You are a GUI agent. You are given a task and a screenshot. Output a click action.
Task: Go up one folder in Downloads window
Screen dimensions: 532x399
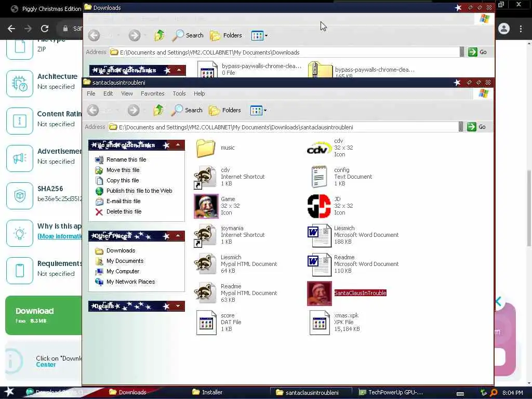pyautogui.click(x=159, y=35)
